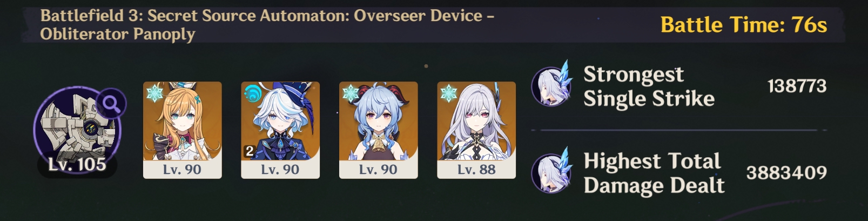Select the Lv. 88 silver-haired character card
868x221 pixels.
476,130
